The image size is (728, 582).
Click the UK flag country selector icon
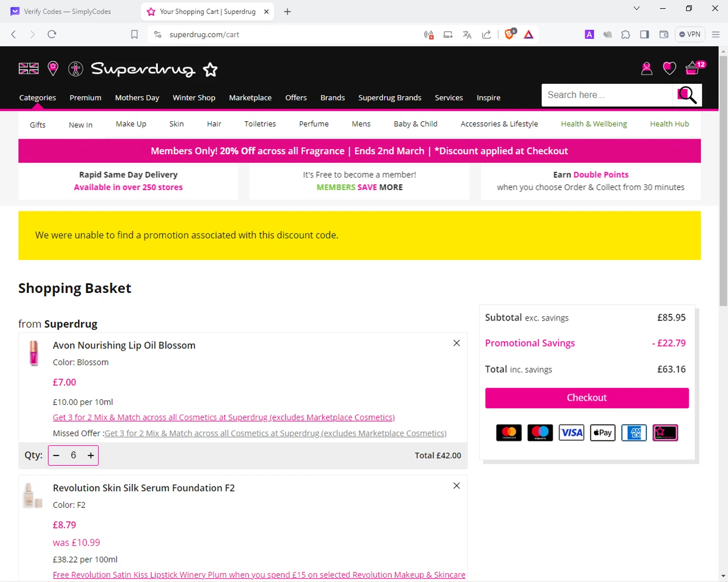coord(29,69)
